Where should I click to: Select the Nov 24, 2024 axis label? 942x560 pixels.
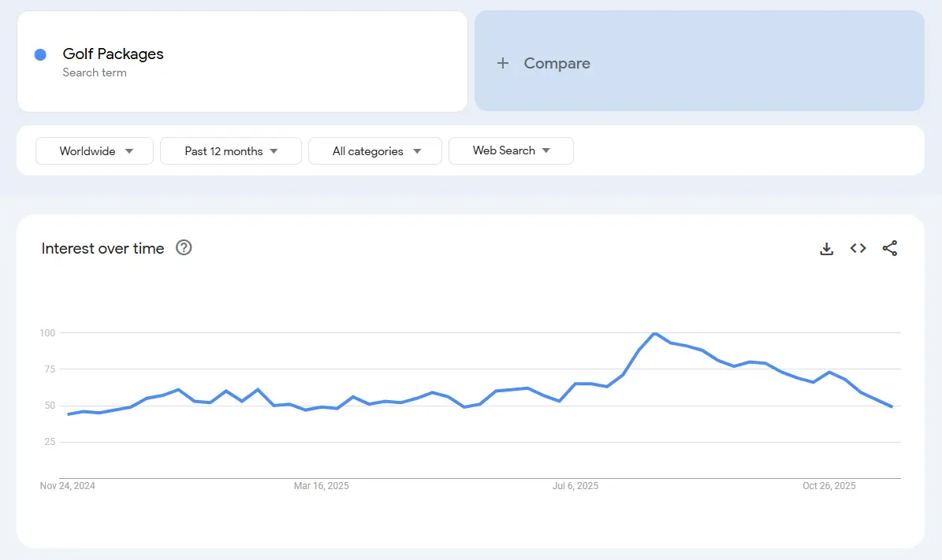[68, 486]
